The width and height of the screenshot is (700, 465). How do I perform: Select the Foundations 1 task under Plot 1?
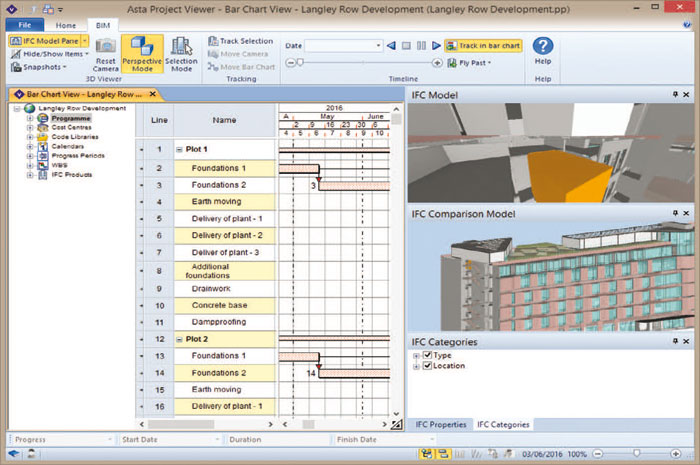[x=217, y=168]
